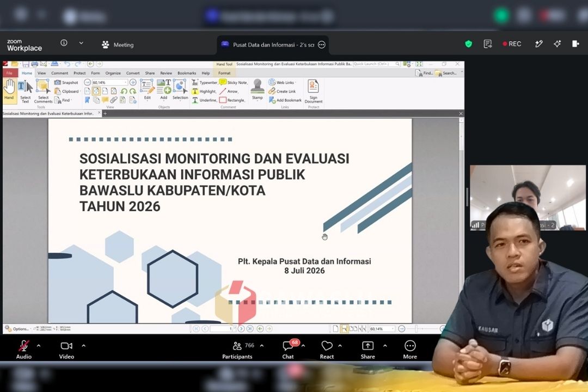Choose the Select Comments tool
Screen dimensions: 588x392
[43, 91]
